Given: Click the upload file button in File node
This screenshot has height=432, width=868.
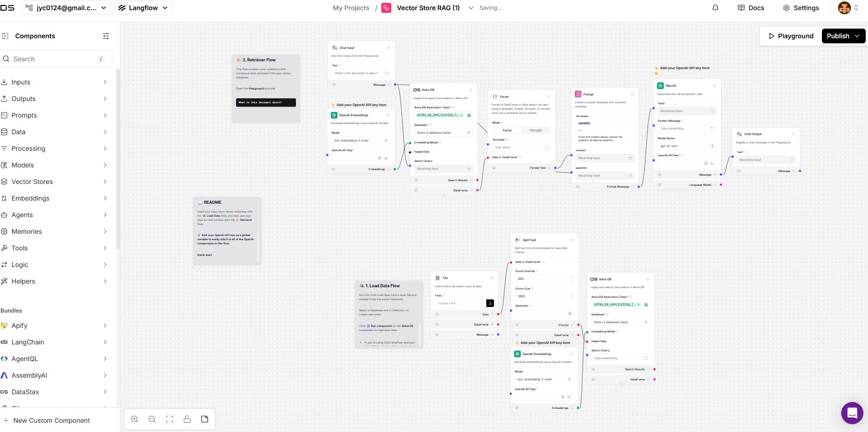Looking at the screenshot, I should pos(490,303).
